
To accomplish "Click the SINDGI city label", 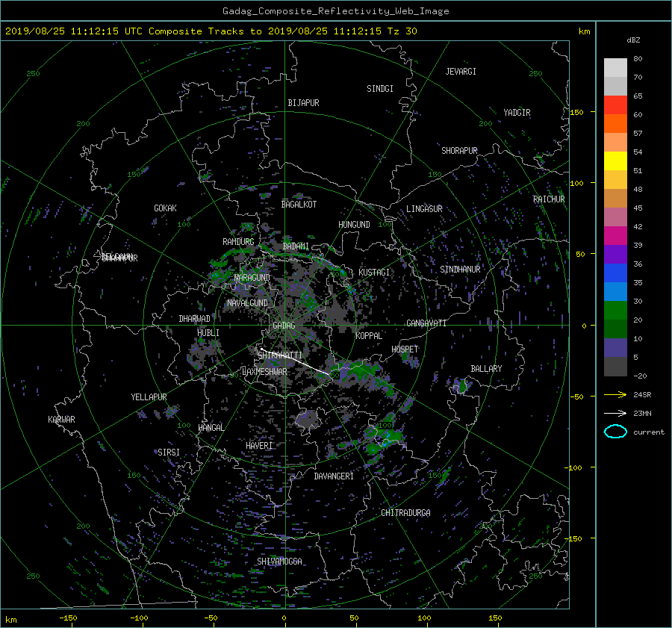I will click(380, 89).
